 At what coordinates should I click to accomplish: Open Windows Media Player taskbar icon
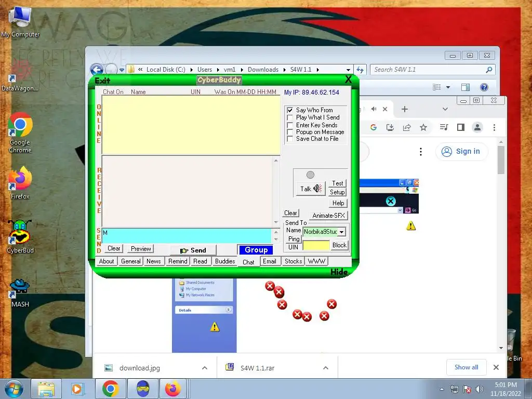coord(77,389)
